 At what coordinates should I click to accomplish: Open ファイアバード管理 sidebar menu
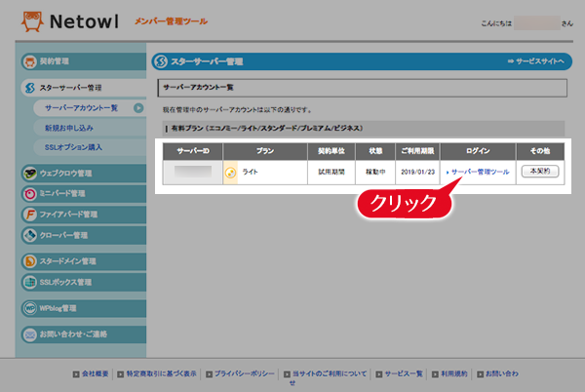(x=84, y=215)
